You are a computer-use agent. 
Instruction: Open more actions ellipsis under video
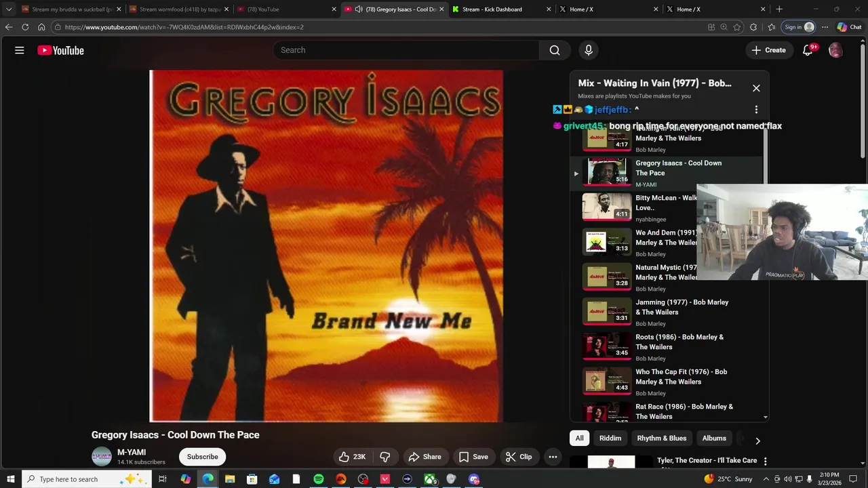point(553,457)
